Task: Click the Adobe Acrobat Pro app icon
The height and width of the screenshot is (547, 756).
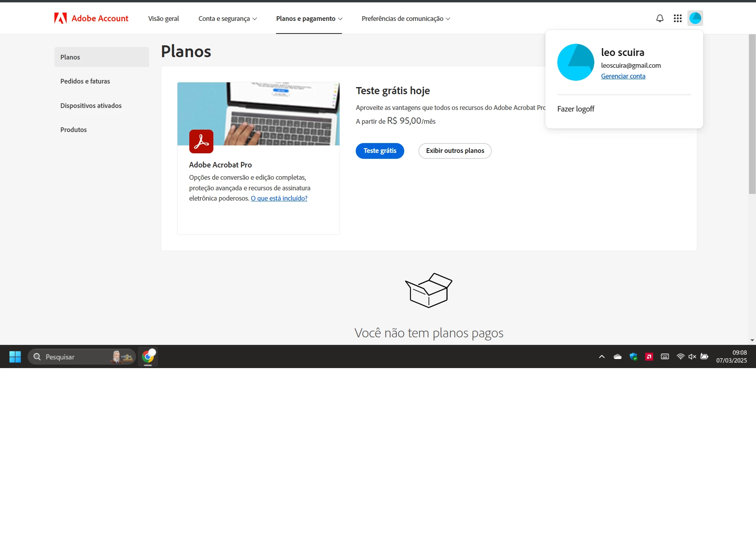Action: [201, 141]
